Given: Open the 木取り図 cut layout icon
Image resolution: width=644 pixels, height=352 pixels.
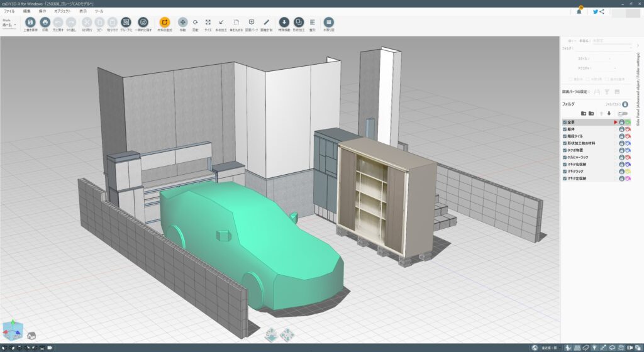Looking at the screenshot, I should (328, 22).
